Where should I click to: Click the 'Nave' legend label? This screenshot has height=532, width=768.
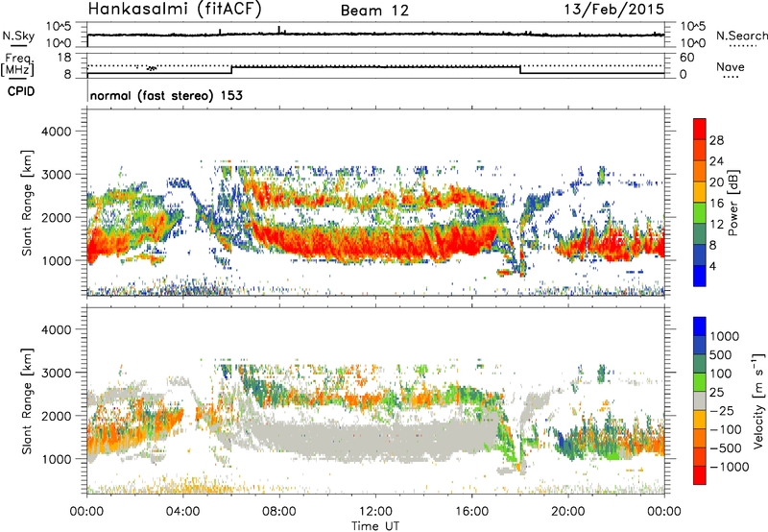731,66
